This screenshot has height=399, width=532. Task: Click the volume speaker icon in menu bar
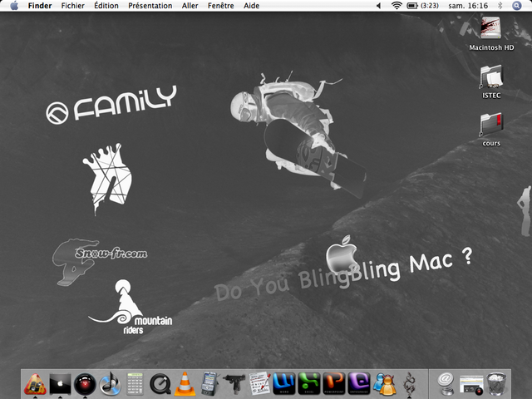click(379, 6)
